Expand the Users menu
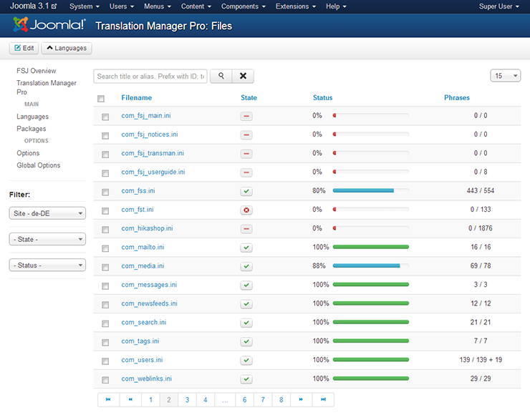Image resolution: width=530 pixels, height=420 pixels. click(122, 6)
